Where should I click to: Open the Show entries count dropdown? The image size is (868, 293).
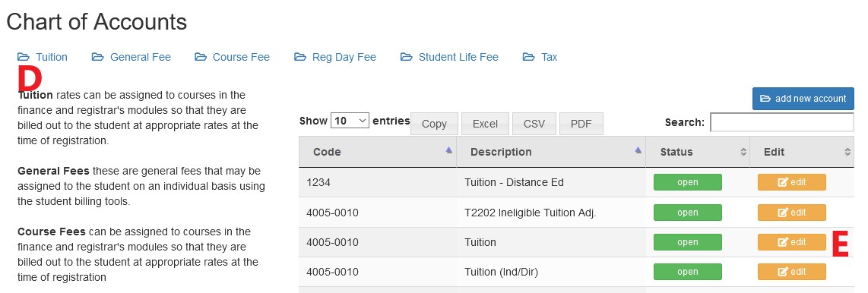[x=350, y=121]
